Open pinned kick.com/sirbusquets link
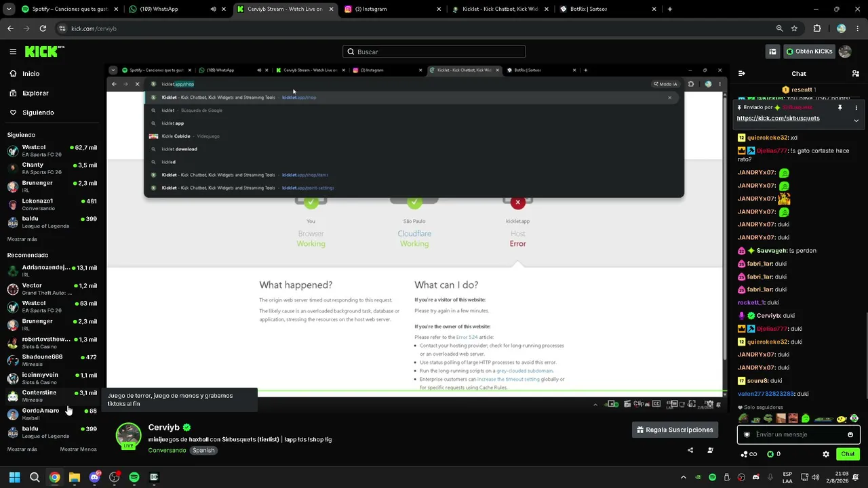 [778, 118]
